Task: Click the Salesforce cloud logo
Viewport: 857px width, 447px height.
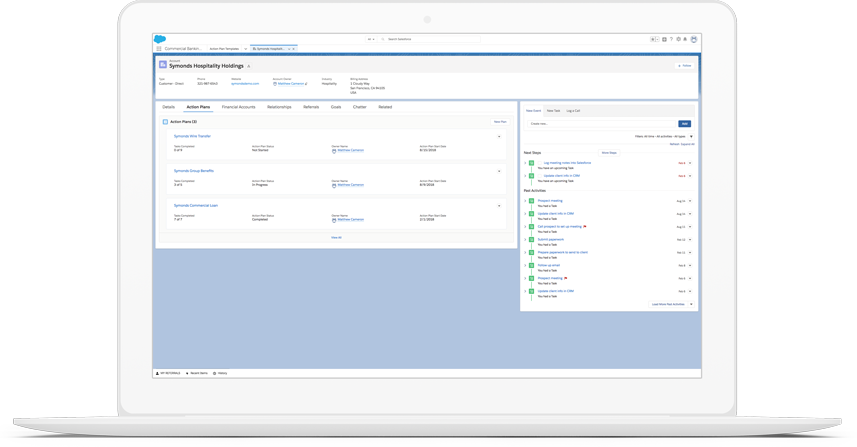Action: coord(160,39)
